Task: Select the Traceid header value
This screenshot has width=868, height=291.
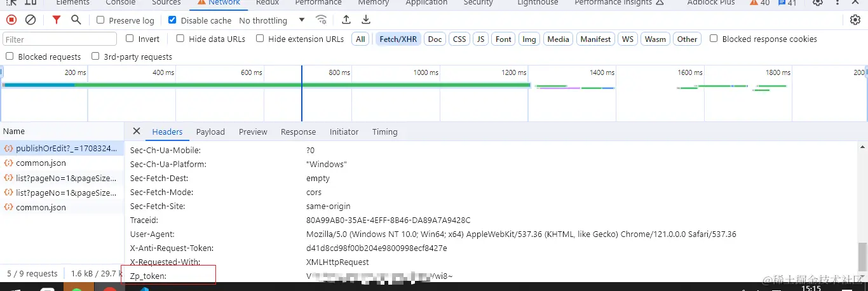Action: (388, 220)
